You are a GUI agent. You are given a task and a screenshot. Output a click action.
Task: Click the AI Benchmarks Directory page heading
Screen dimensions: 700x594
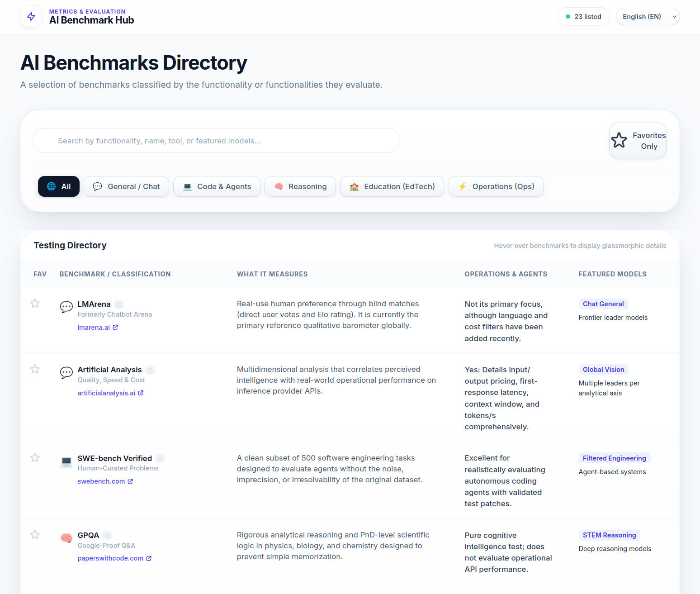coord(134,63)
